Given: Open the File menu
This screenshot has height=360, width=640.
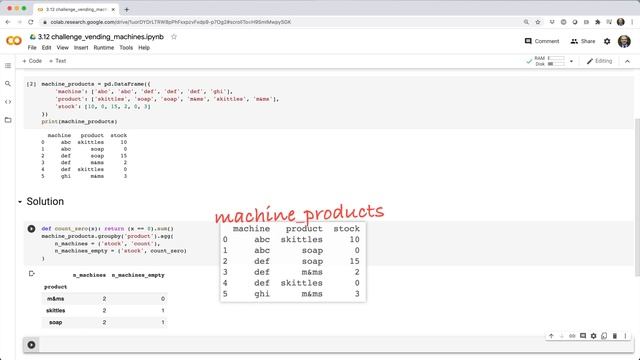Looking at the screenshot, I should [32, 48].
